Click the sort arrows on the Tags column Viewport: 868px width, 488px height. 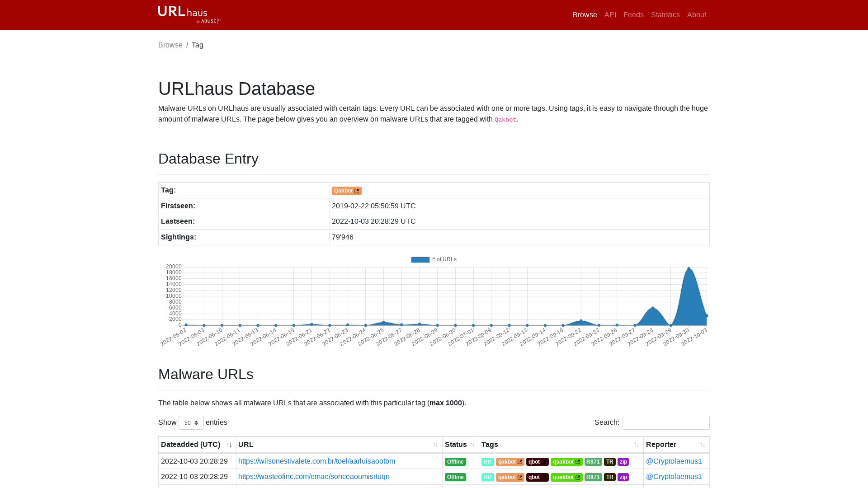[x=637, y=445]
